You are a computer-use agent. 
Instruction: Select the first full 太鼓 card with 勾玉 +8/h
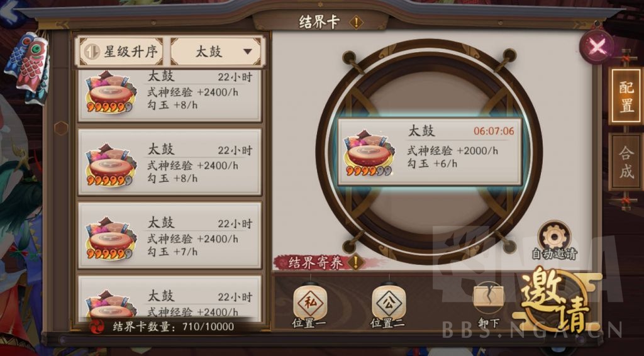170,162
